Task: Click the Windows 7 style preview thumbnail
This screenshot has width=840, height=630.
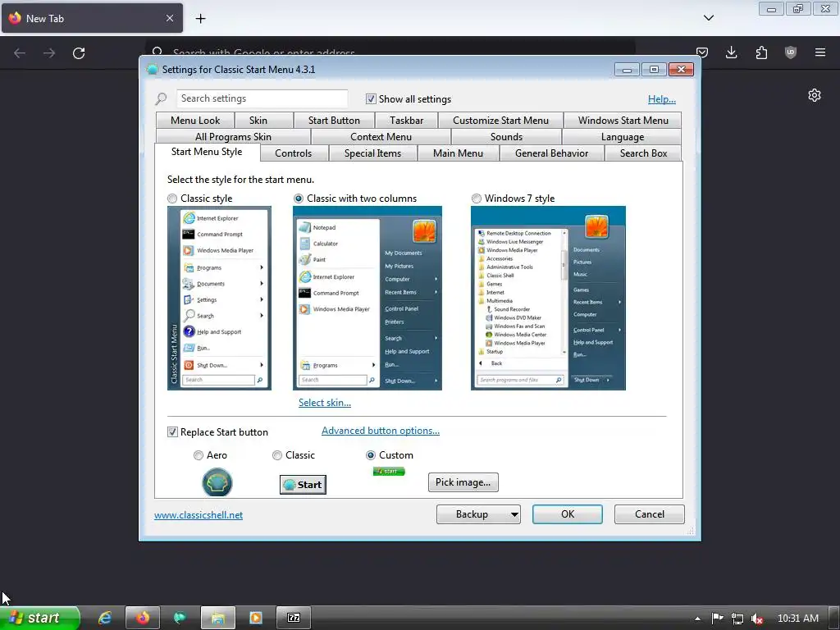Action: [x=548, y=299]
